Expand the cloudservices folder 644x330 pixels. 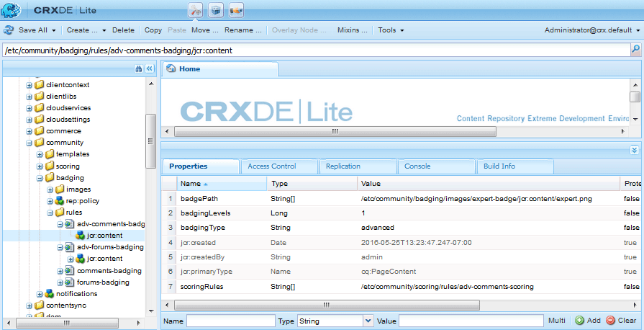click(x=30, y=108)
